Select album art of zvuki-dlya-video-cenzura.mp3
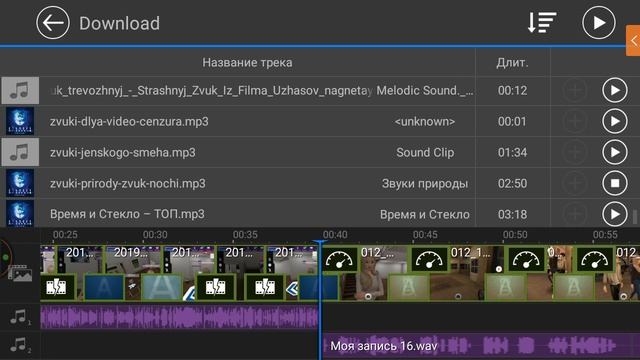Image resolution: width=640 pixels, height=360 pixels. click(20, 121)
